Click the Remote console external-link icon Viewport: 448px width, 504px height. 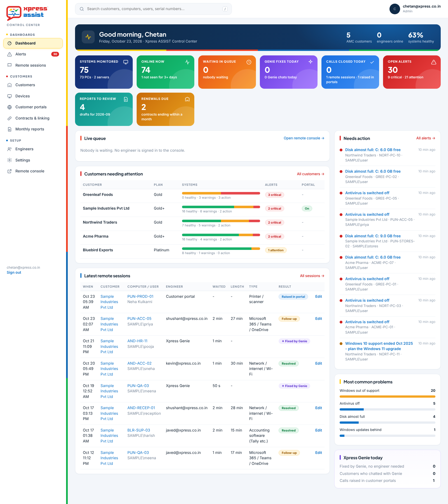point(10,171)
